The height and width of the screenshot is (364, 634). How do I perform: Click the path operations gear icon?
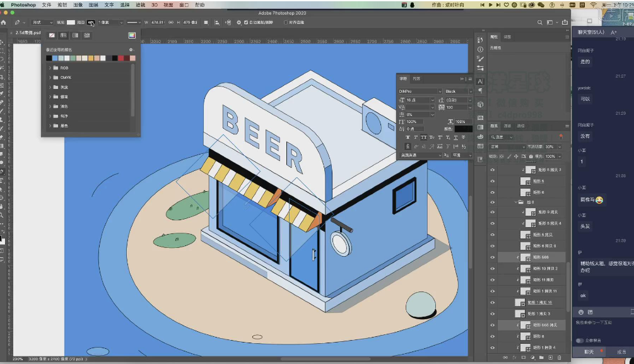[x=238, y=22]
